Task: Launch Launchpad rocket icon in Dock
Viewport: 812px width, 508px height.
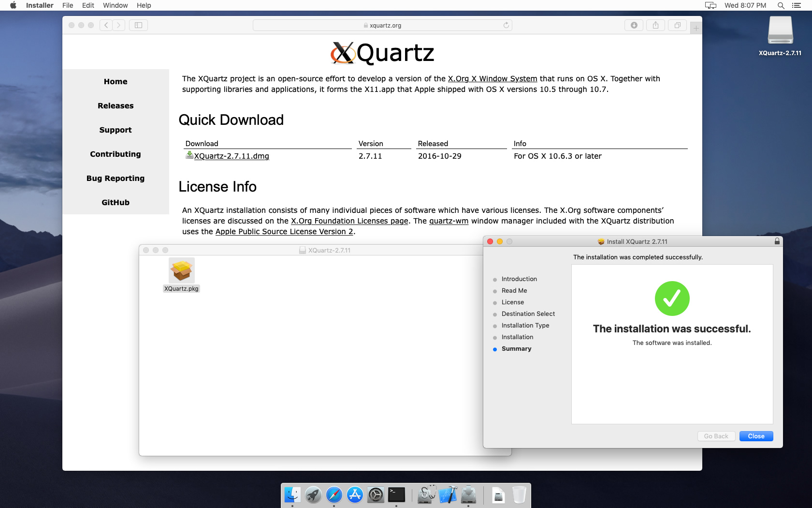Action: tap(313, 495)
